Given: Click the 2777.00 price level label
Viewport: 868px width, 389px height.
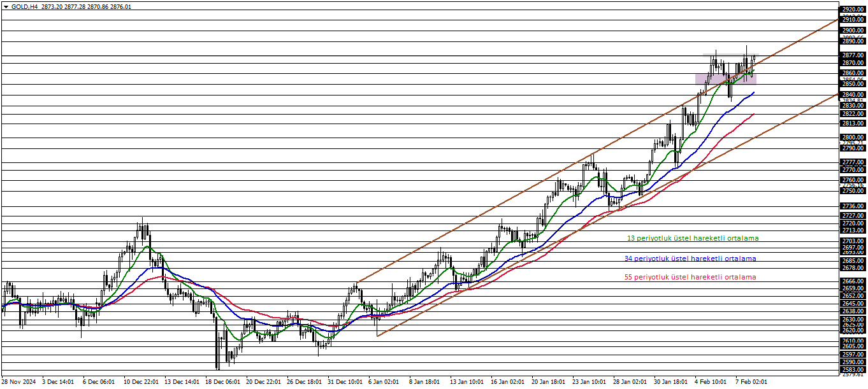Looking at the screenshot, I should point(853,162).
